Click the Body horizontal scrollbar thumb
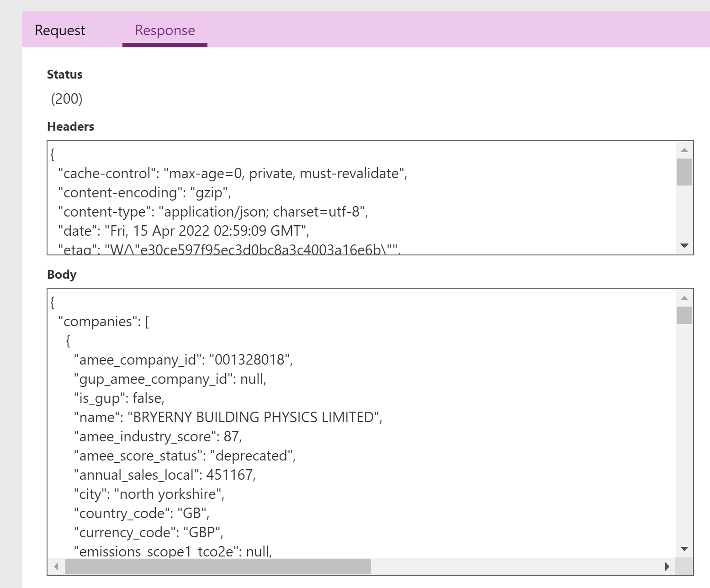This screenshot has height=588, width=710. pos(218,567)
